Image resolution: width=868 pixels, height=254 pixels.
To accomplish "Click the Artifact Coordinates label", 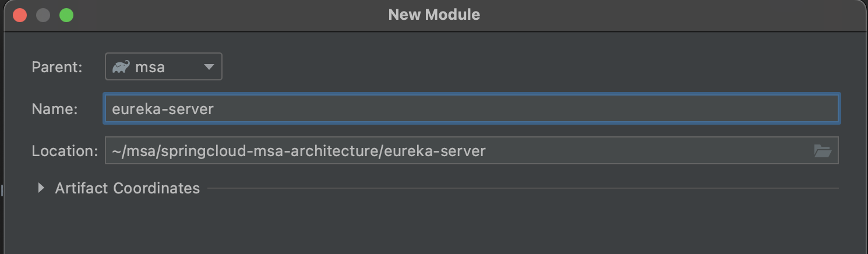I will pyautogui.click(x=127, y=188).
